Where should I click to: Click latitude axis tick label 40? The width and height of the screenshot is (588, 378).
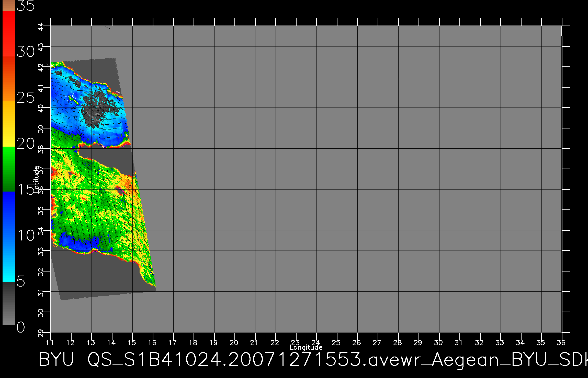click(x=41, y=109)
